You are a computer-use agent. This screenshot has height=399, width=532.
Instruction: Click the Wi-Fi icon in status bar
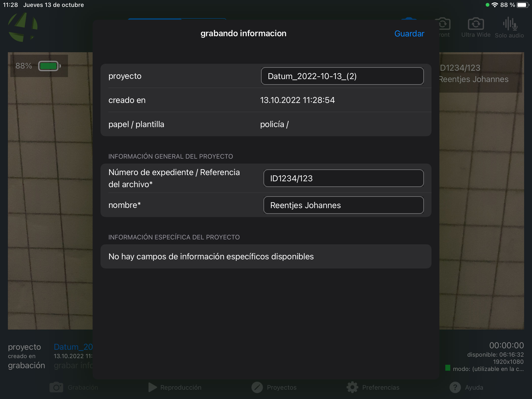[495, 5]
